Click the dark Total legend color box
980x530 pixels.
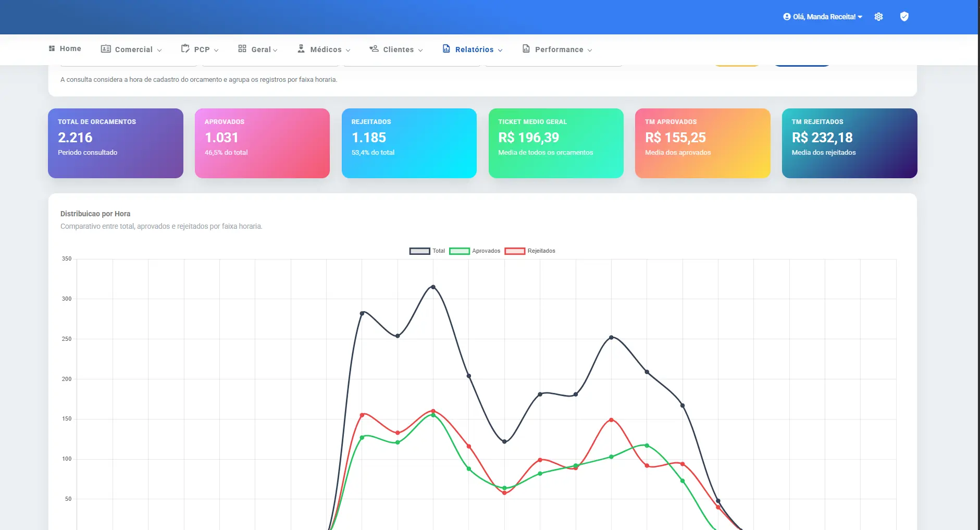tap(419, 251)
